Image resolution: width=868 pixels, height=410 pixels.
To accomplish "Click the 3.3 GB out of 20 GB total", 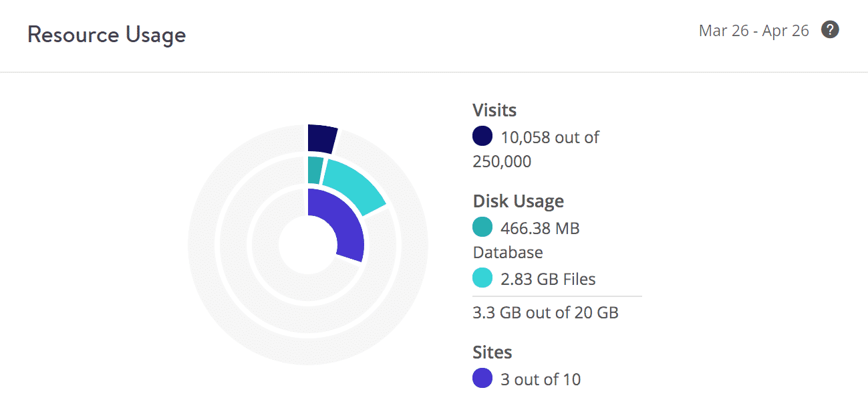I will click(545, 312).
